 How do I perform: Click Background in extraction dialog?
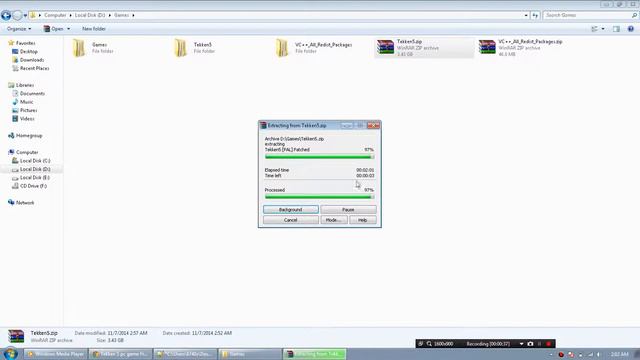click(291, 209)
